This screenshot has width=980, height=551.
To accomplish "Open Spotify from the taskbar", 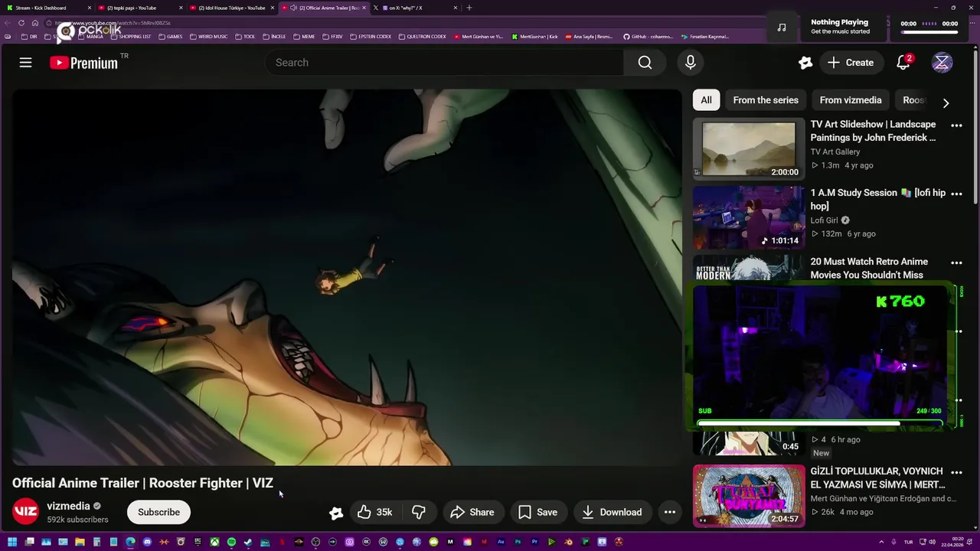I will [x=231, y=543].
